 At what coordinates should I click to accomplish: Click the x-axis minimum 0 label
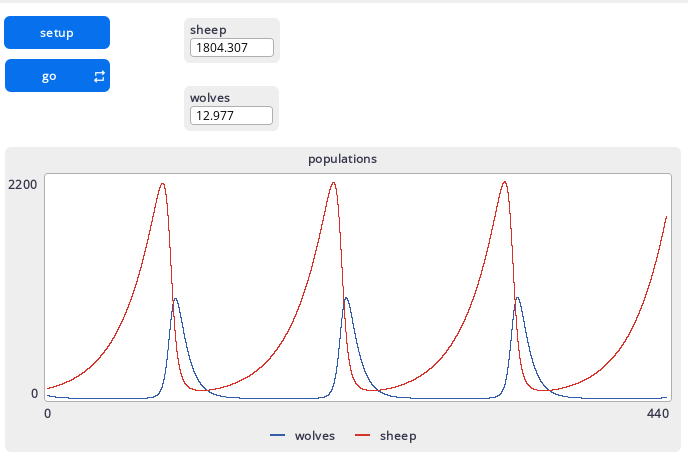point(47,413)
